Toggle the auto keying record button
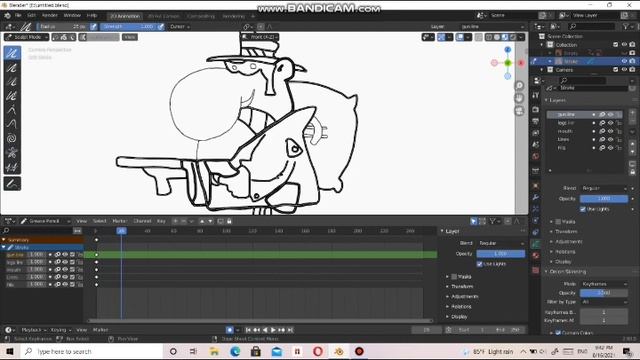 click(x=230, y=330)
